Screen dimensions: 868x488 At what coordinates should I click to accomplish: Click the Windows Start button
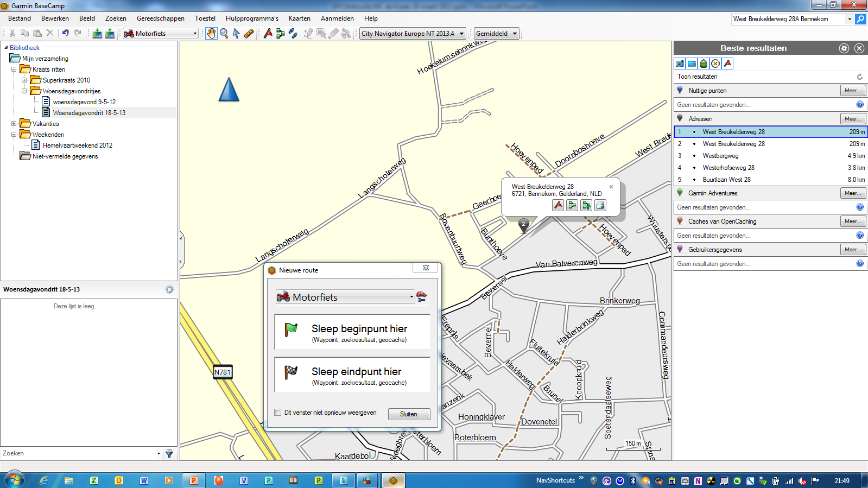[14, 480]
